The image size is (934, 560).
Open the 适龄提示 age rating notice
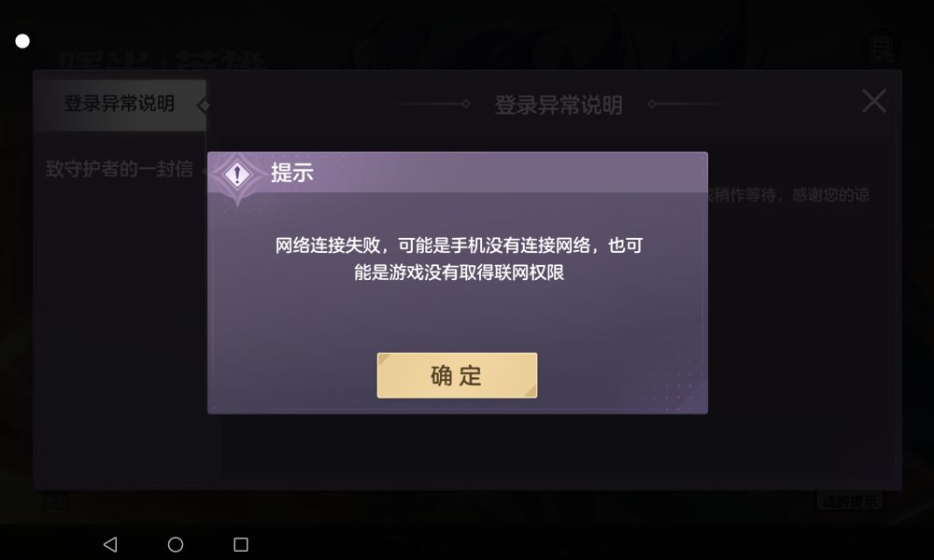(x=849, y=501)
